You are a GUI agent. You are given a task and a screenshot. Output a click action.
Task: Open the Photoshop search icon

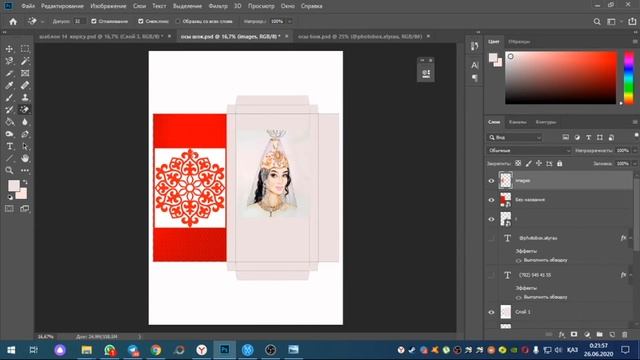[597, 22]
